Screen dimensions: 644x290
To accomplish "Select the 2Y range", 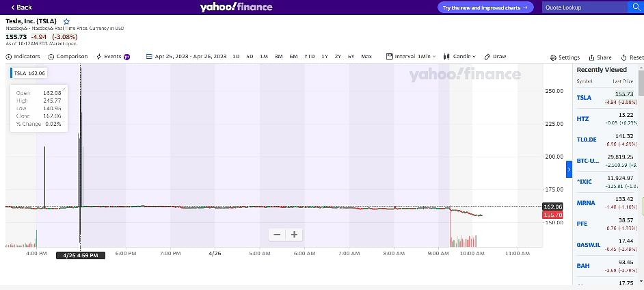I will 338,57.
